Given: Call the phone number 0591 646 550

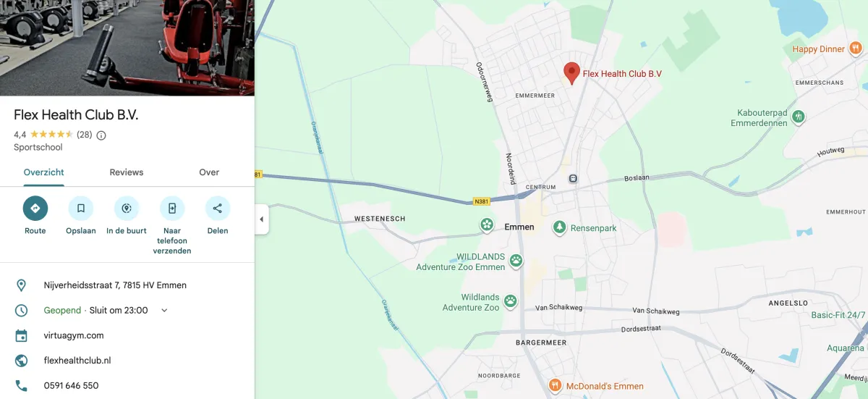Looking at the screenshot, I should (x=71, y=386).
